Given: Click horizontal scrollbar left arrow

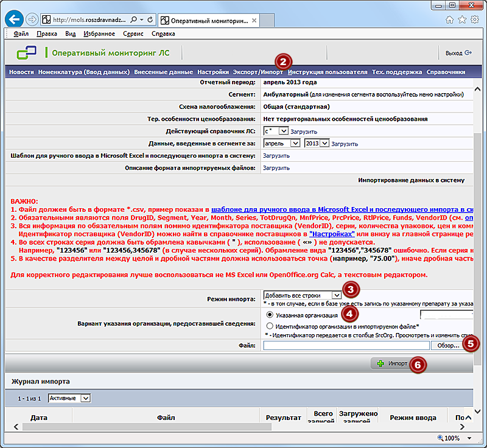Looking at the screenshot, I should coord(16,427).
